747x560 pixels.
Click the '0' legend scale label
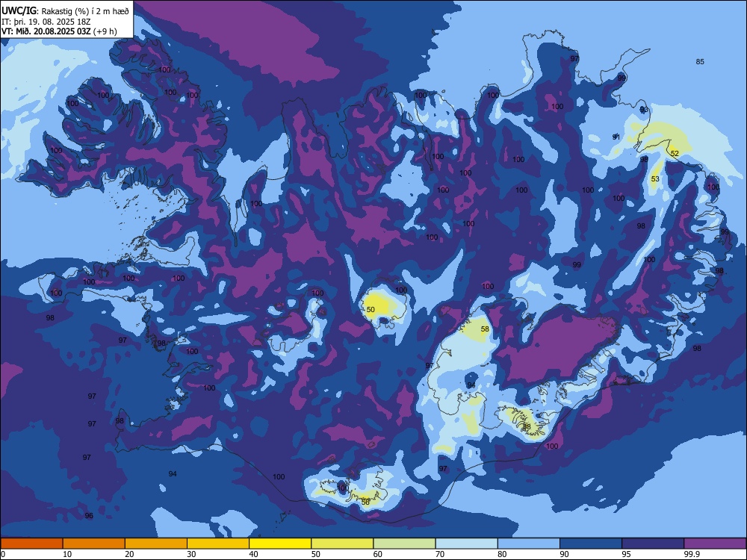2,554
